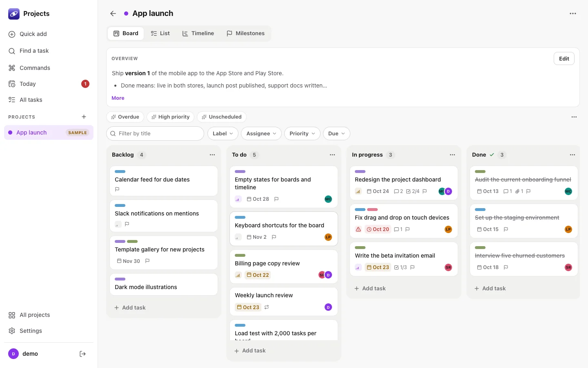
Task: Click the pink label on Fix drag and drop card
Action: (372, 210)
